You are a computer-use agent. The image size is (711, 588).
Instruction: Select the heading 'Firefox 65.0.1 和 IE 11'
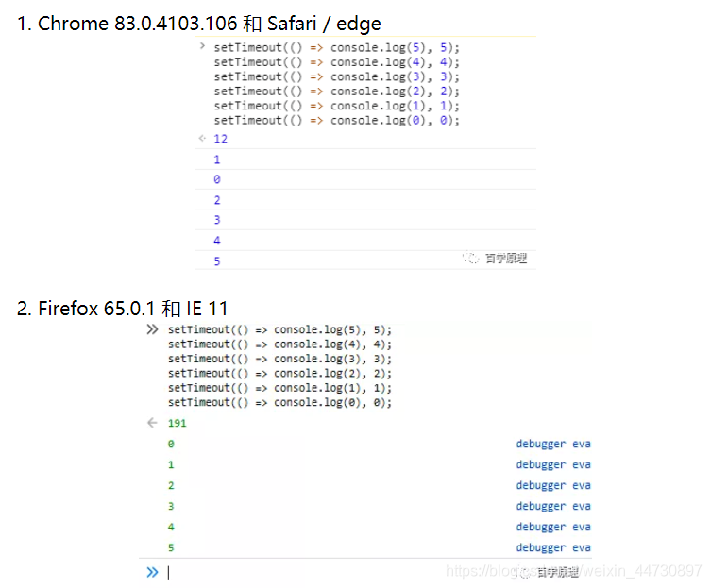click(x=122, y=309)
